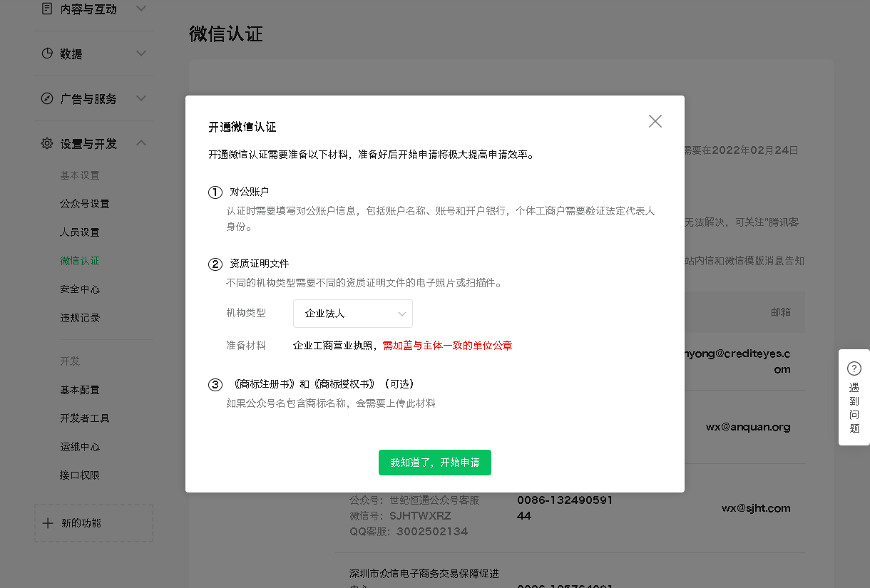Click the 数据 pie chart icon
This screenshot has width=870, height=588.
point(47,54)
